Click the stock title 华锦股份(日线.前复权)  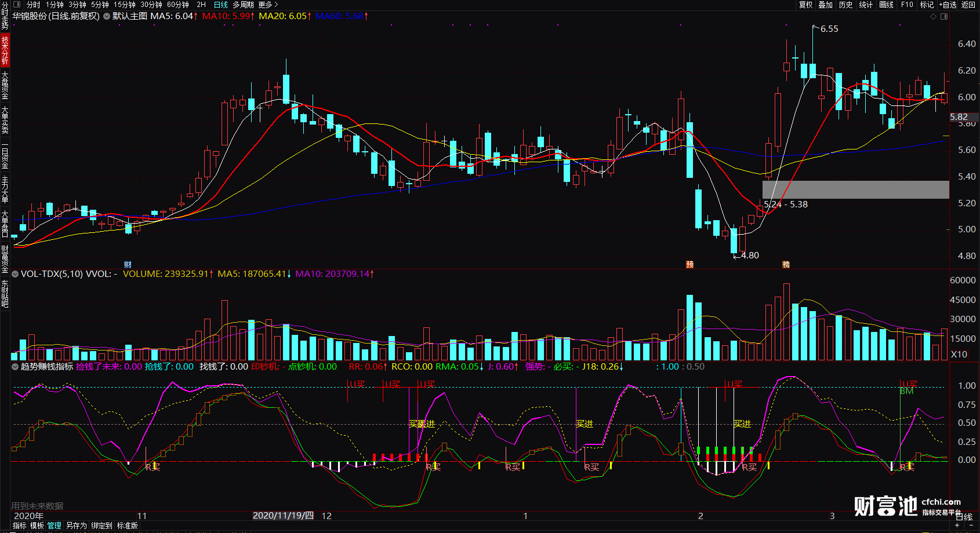click(x=56, y=16)
